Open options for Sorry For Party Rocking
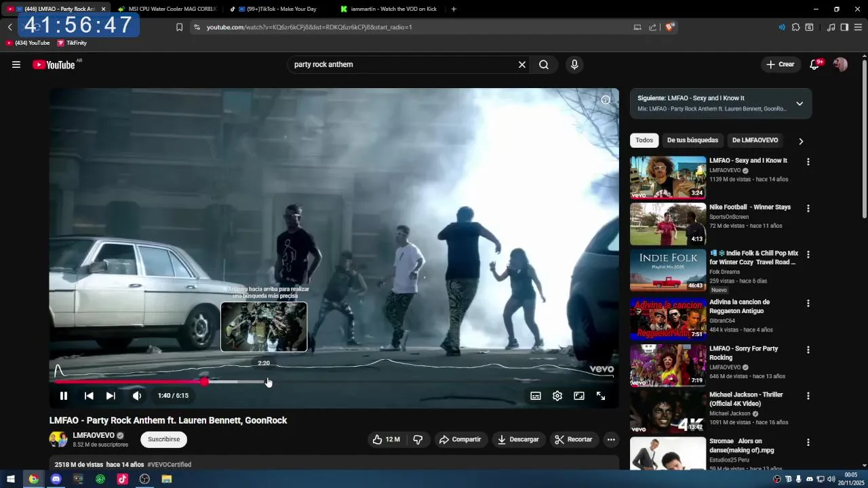 point(808,350)
